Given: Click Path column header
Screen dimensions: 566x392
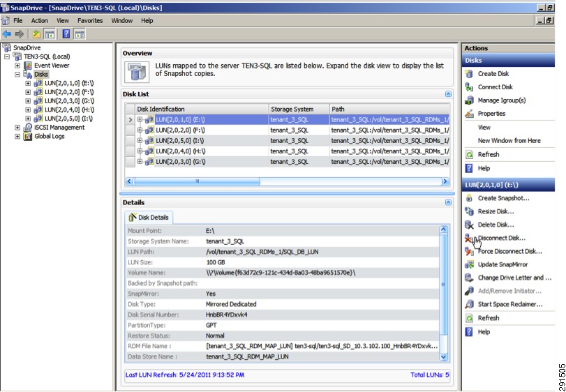Looking at the screenshot, I should 389,110.
